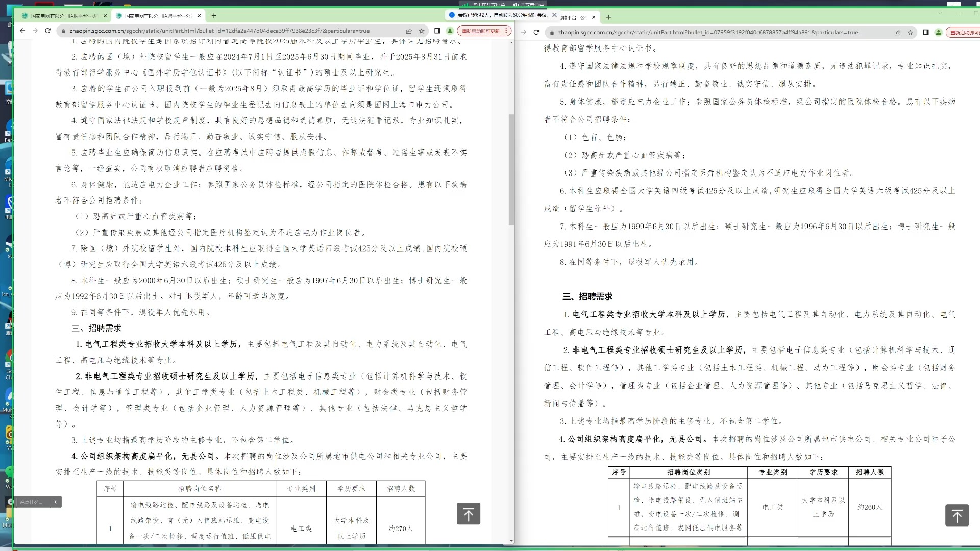The height and width of the screenshot is (551, 980).
Task: Click the back-to-top arrow in left window
Action: (x=469, y=514)
